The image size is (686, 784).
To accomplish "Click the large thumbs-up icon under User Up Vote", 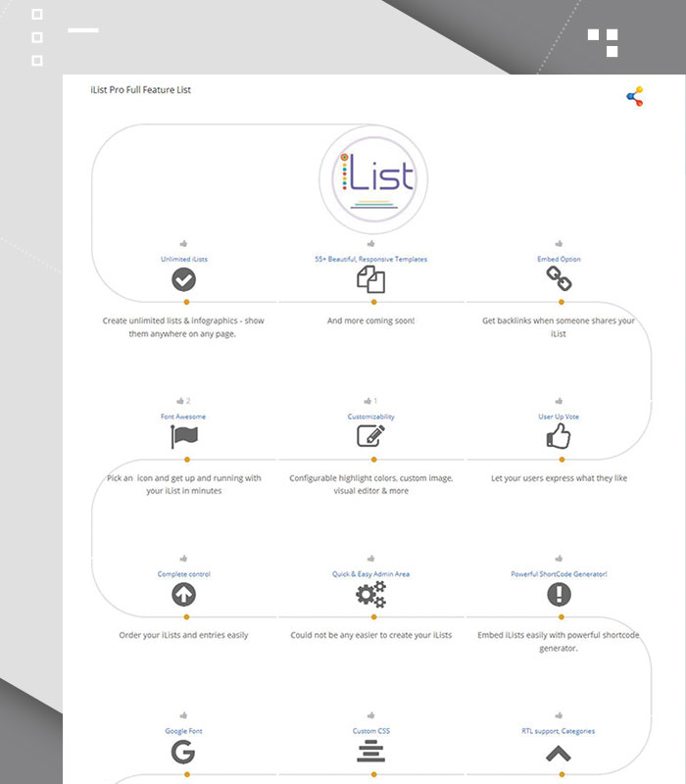I will [x=559, y=436].
